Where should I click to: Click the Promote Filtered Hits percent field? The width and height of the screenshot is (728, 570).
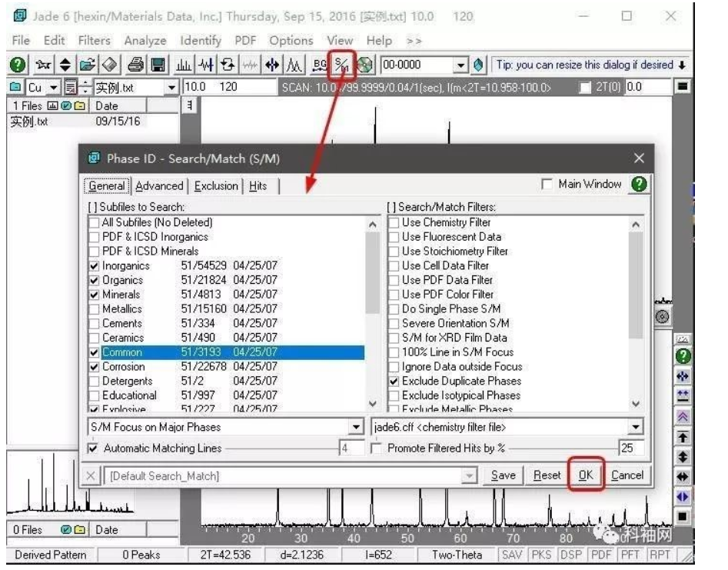(x=630, y=448)
